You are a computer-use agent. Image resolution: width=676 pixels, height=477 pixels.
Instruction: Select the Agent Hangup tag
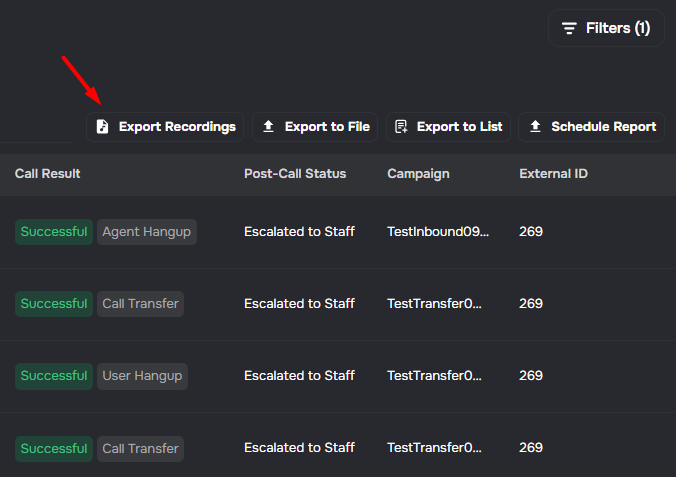[x=147, y=232]
